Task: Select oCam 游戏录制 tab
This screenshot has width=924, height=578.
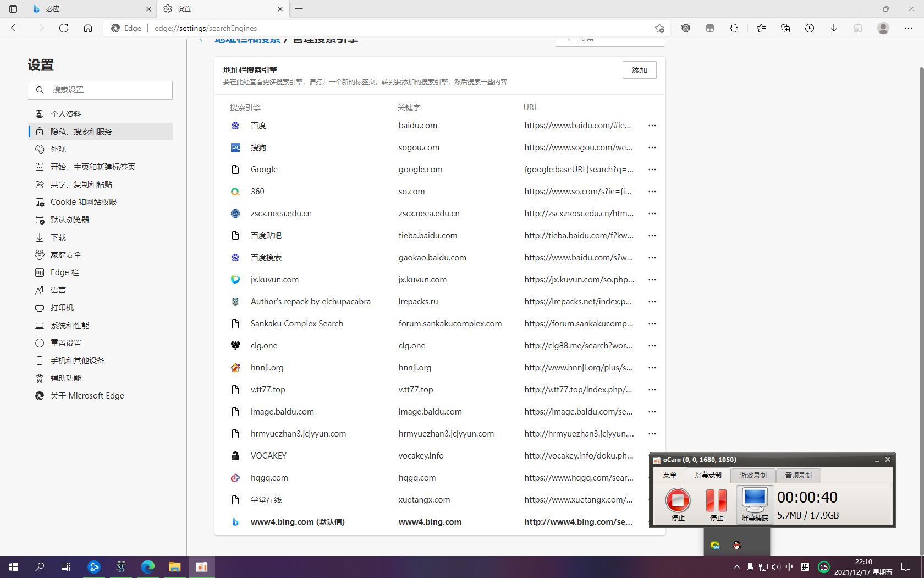Action: pos(753,475)
